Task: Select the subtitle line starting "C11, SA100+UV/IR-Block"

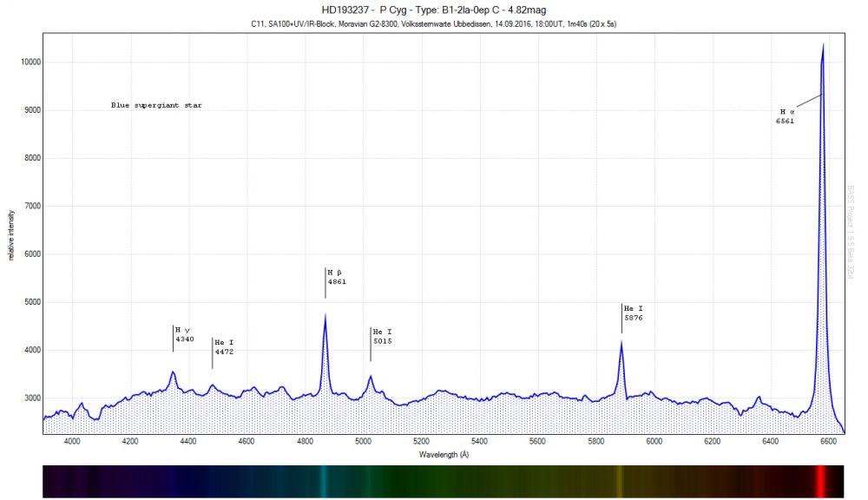Action: (433, 23)
